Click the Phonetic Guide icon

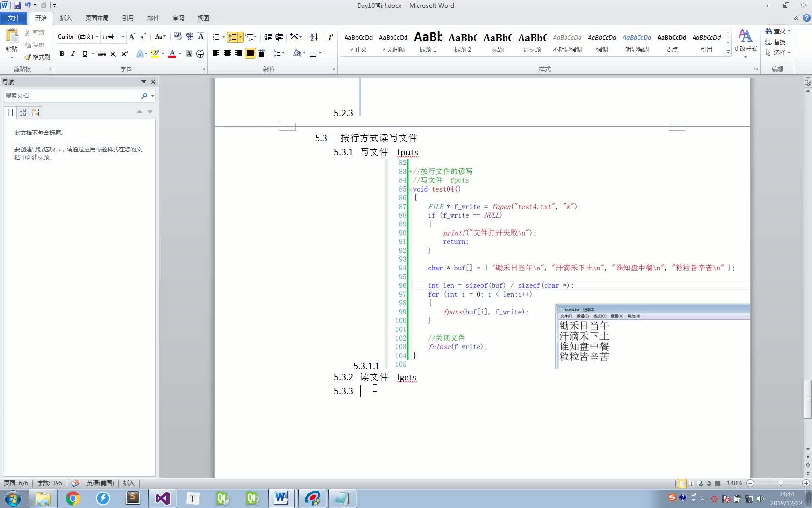click(x=189, y=37)
